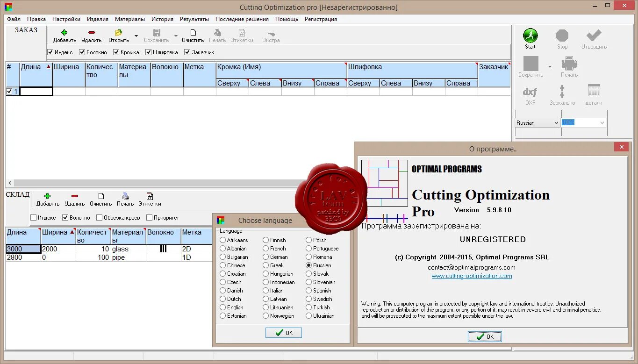Viewport: 638px width, 364px height.
Task: Open the Последние решения menu
Action: click(x=242, y=19)
